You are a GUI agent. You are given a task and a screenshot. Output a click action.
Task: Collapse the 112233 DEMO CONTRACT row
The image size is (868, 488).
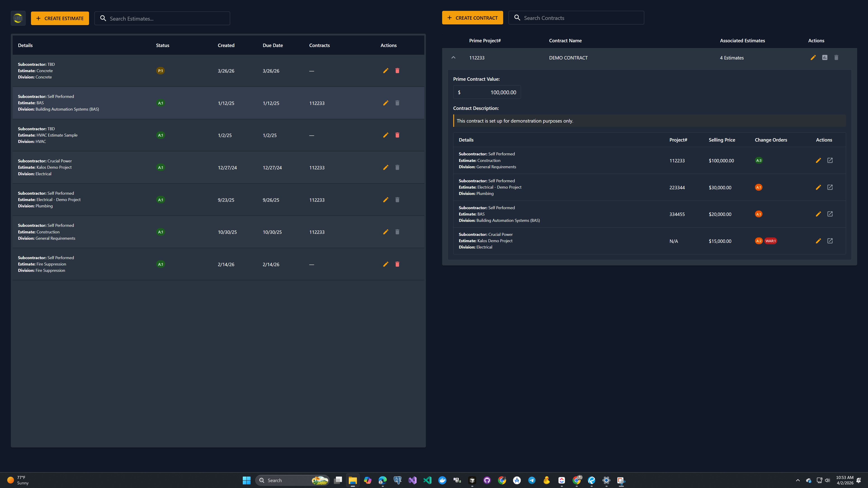click(453, 57)
